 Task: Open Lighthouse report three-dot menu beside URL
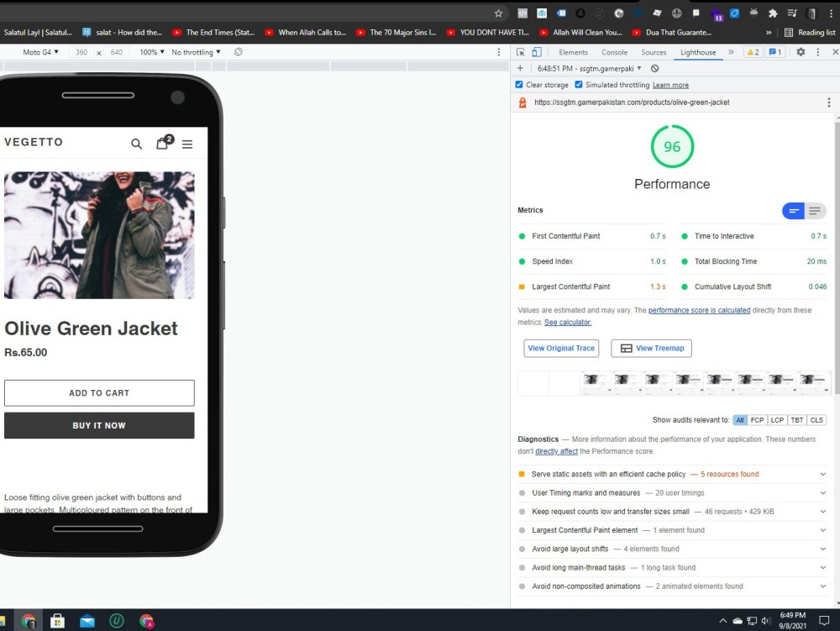coord(829,103)
